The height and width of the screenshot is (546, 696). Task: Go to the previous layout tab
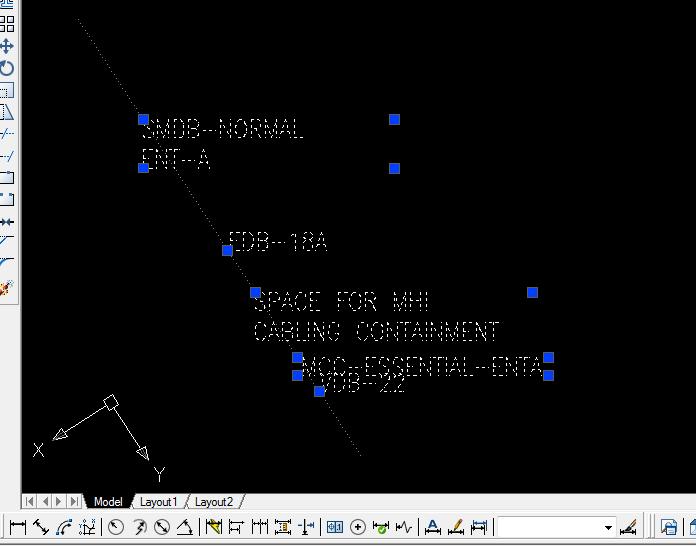pos(45,502)
